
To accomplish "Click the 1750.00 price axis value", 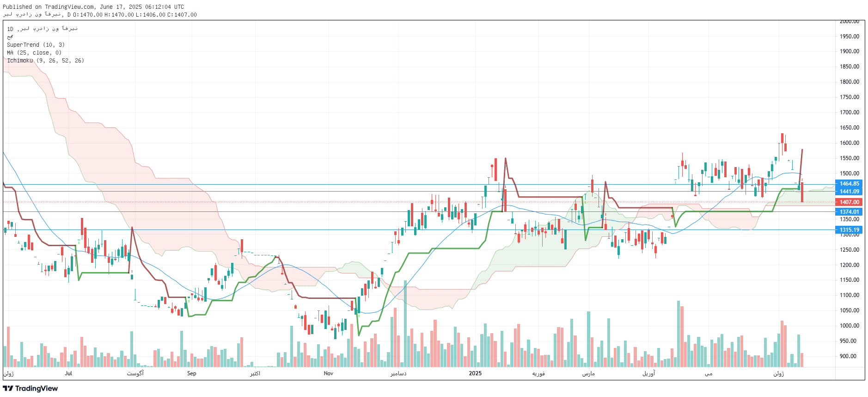I will [x=850, y=97].
